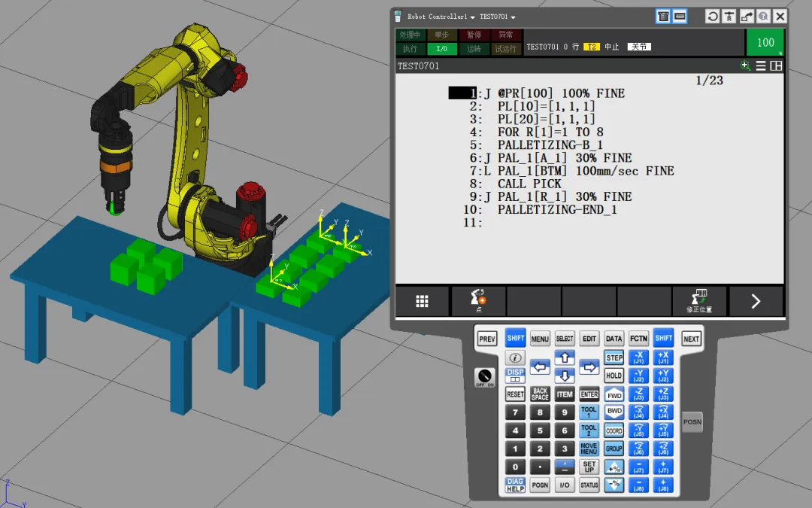Click the MOVE MENU key

click(x=589, y=449)
